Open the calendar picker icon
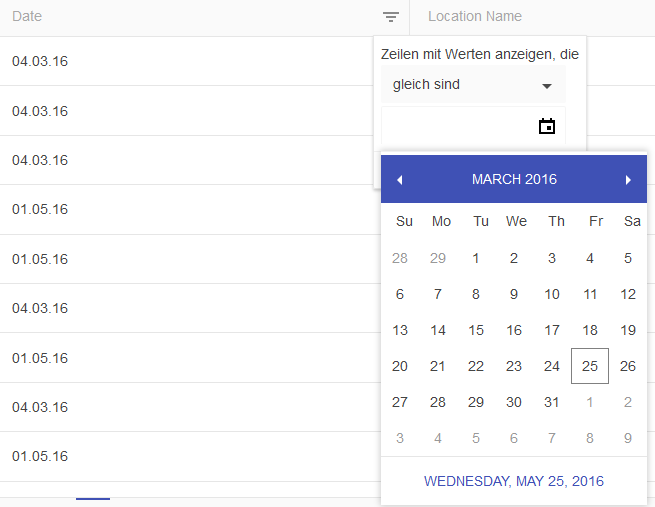 point(547,126)
